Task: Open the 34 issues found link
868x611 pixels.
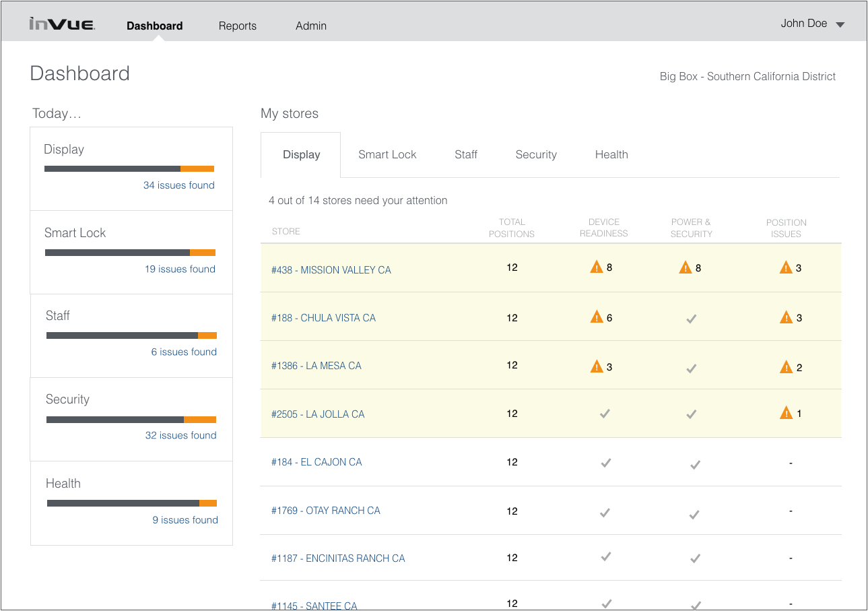Action: [179, 185]
